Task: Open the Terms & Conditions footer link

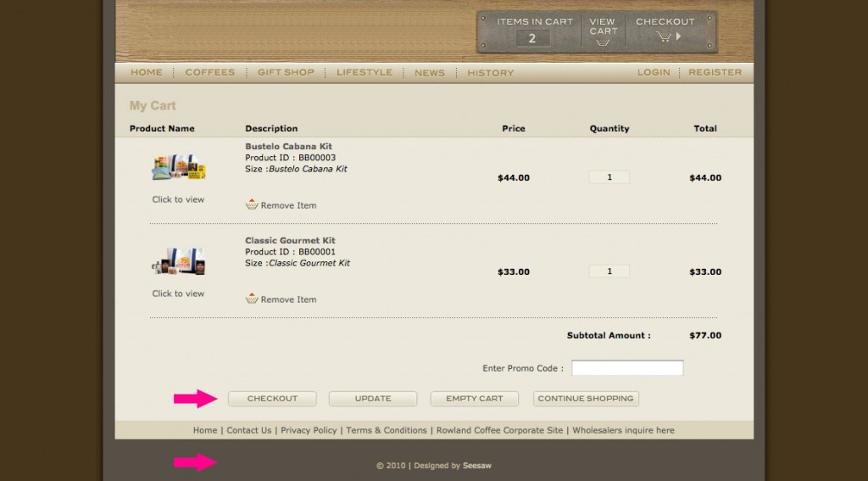Action: point(387,430)
